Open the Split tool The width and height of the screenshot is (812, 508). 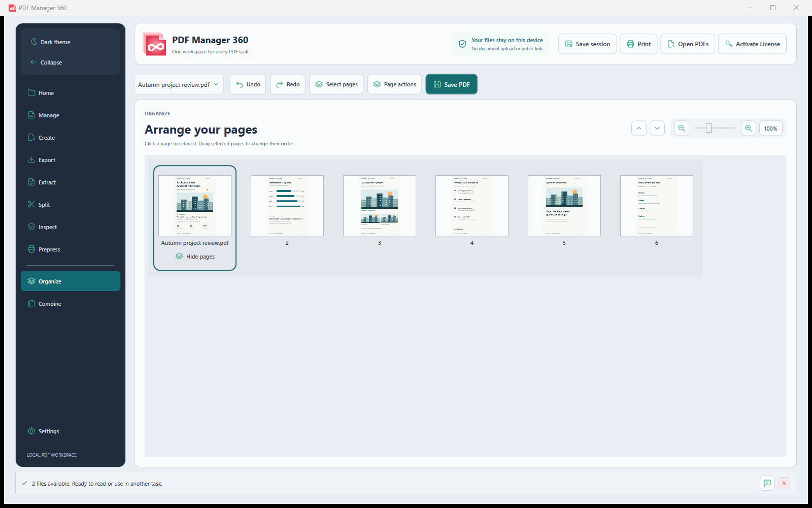click(x=71, y=205)
